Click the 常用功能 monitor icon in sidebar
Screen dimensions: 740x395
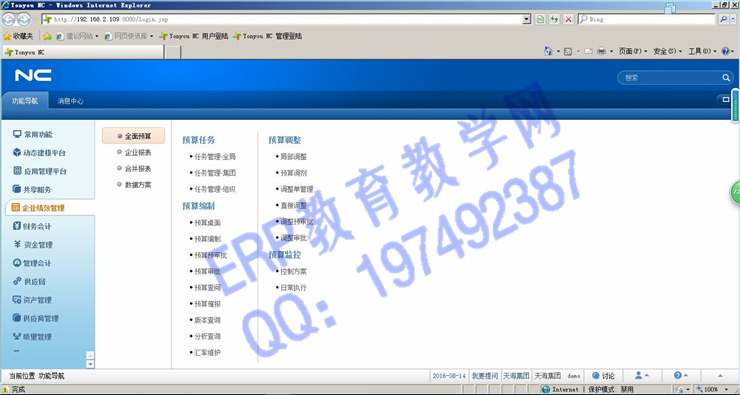[17, 134]
